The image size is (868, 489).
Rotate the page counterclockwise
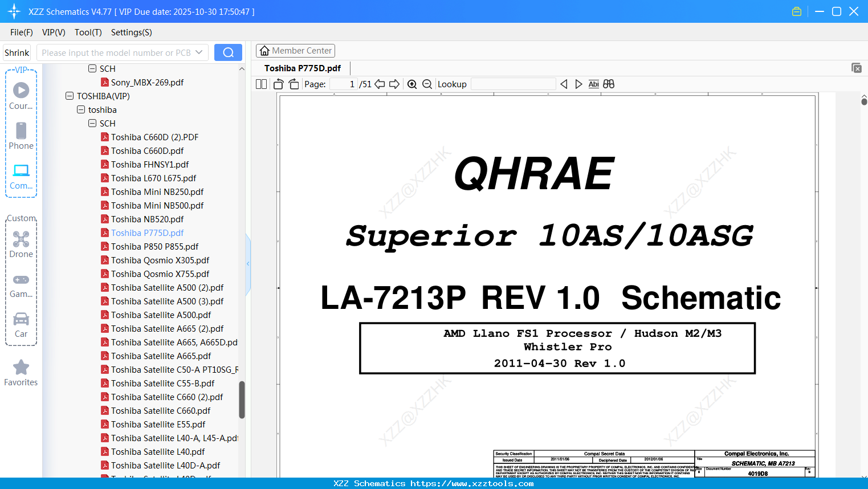pos(279,84)
